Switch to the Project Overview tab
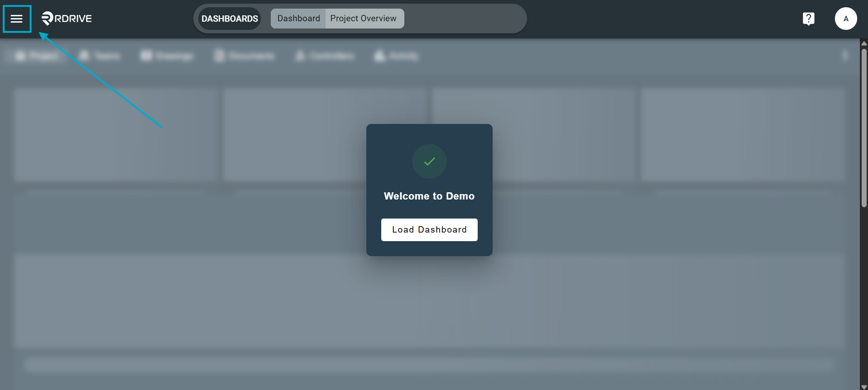The width and height of the screenshot is (868, 390). [364, 19]
